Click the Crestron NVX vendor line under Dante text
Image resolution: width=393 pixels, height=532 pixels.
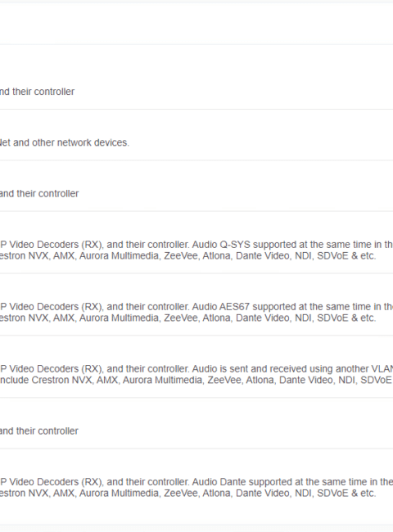coord(187,494)
